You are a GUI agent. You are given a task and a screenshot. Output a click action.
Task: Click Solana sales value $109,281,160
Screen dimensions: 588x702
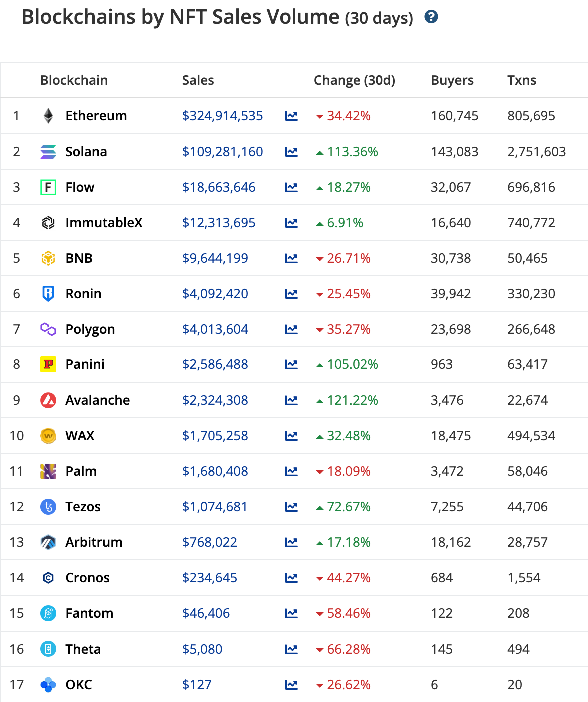[222, 152]
